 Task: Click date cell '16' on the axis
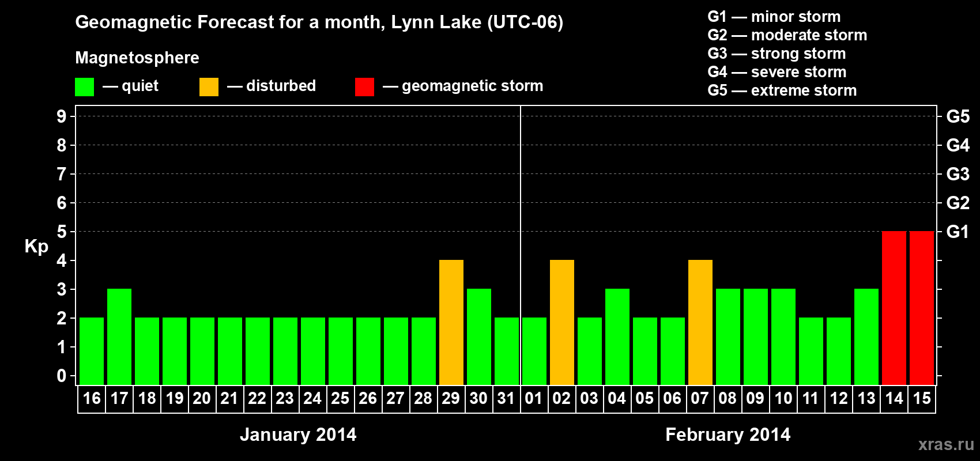pos(92,399)
